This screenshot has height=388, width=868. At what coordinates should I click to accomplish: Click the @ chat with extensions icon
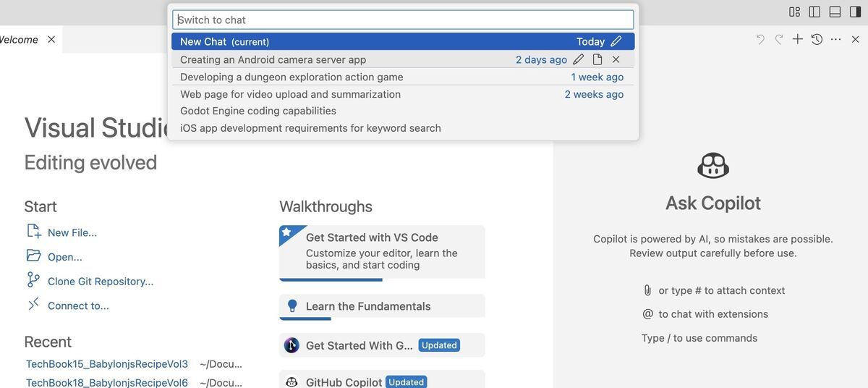coord(648,314)
